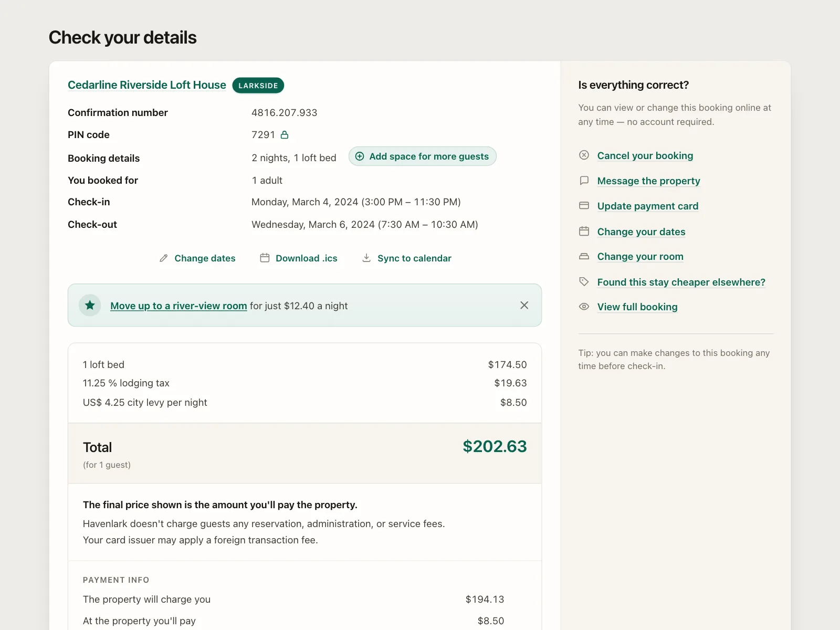Click the 'PAYMENT INFO' section label

tap(116, 580)
